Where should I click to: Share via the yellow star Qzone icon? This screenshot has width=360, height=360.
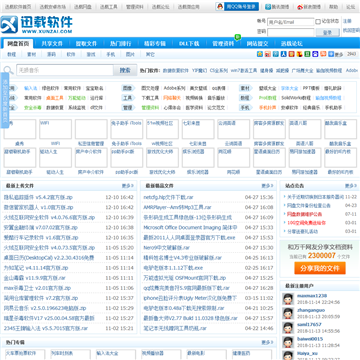click(x=260, y=54)
